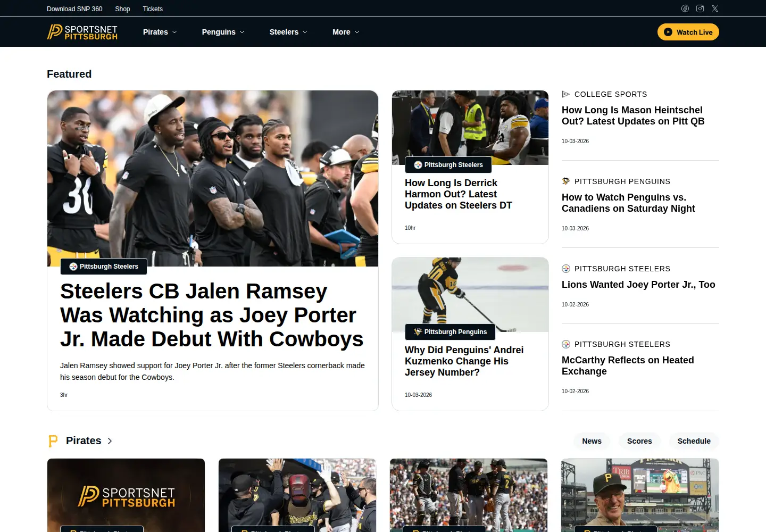Open the Instagram icon in the top bar

pos(700,9)
